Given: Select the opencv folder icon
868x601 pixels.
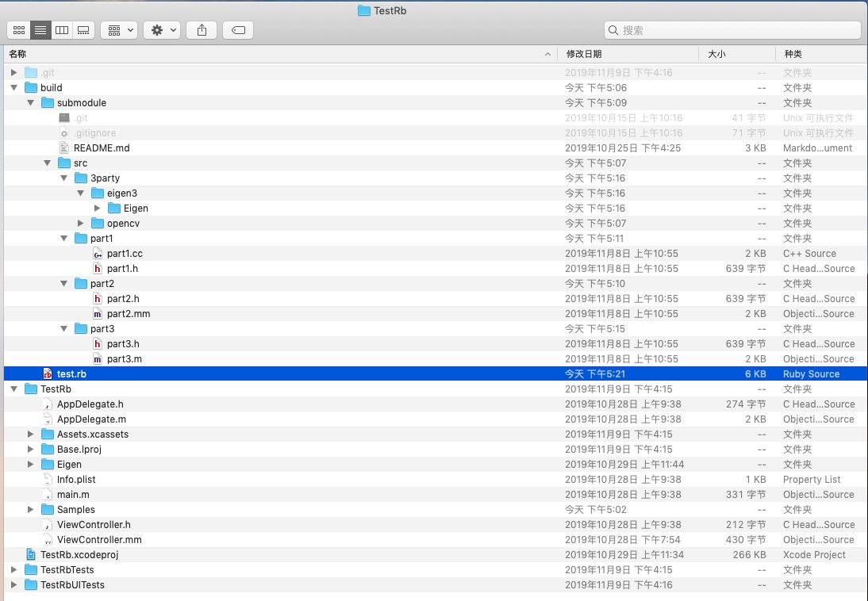Looking at the screenshot, I should [98, 223].
